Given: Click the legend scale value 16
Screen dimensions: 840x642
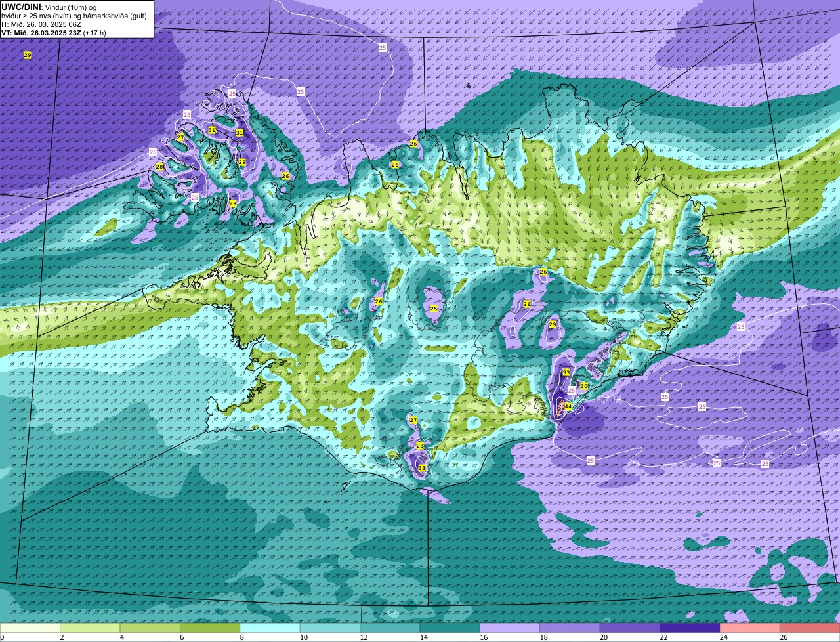Looking at the screenshot, I should 484,637.
